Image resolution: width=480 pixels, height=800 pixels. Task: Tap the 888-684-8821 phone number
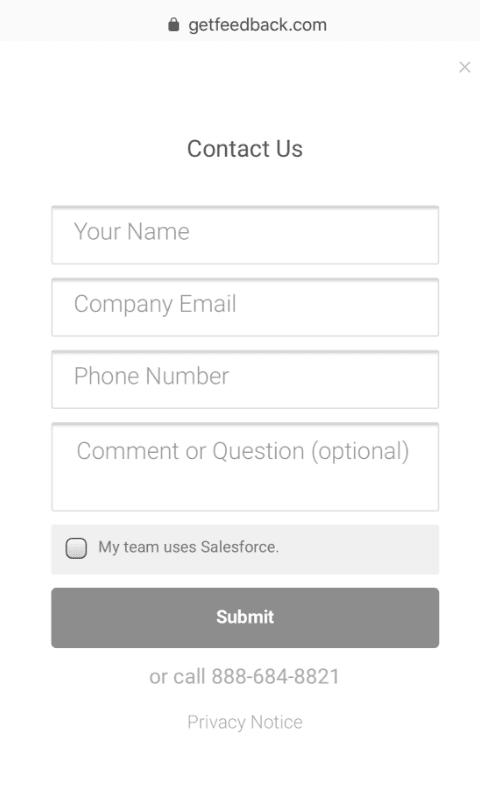tap(275, 677)
